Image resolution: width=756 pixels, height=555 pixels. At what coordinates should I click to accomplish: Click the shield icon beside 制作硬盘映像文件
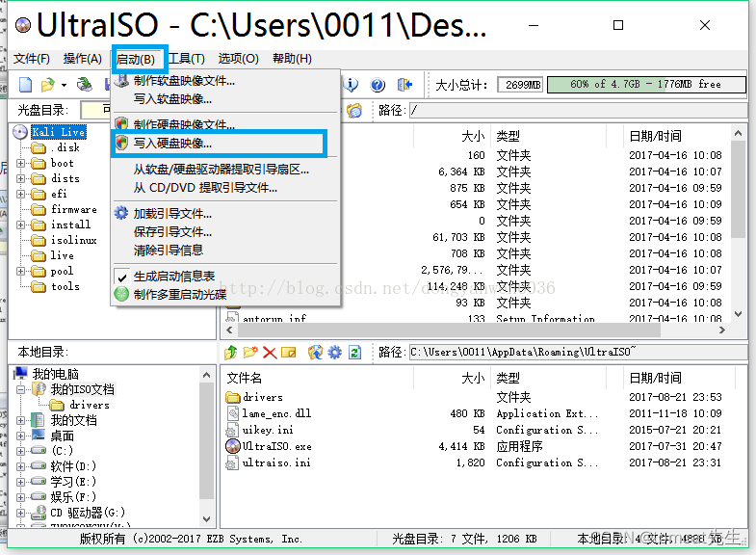coord(121,123)
